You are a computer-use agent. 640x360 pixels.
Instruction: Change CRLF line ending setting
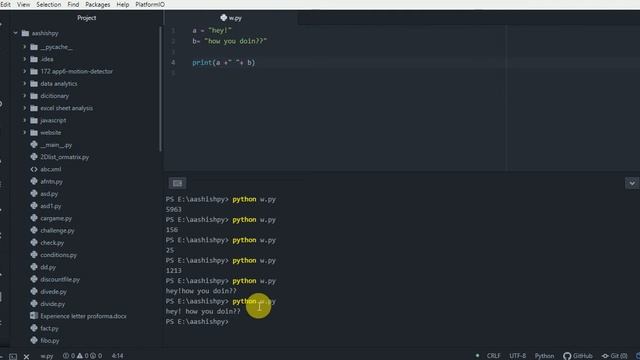pos(493,356)
